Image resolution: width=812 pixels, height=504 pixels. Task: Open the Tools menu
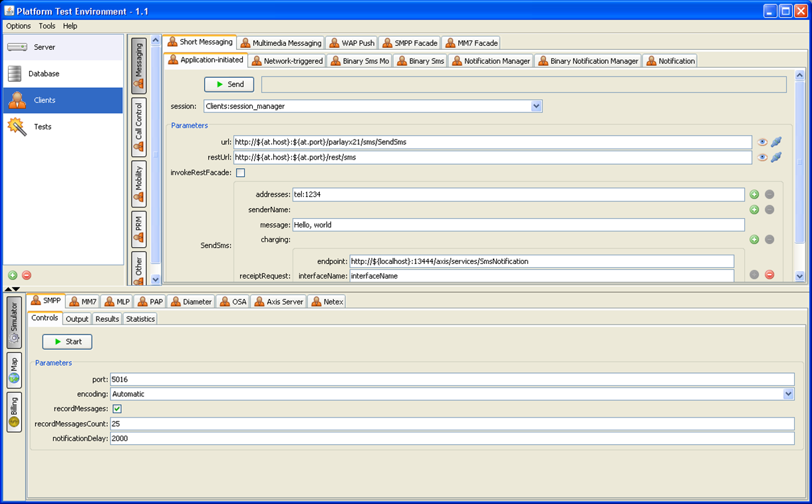[x=47, y=26]
